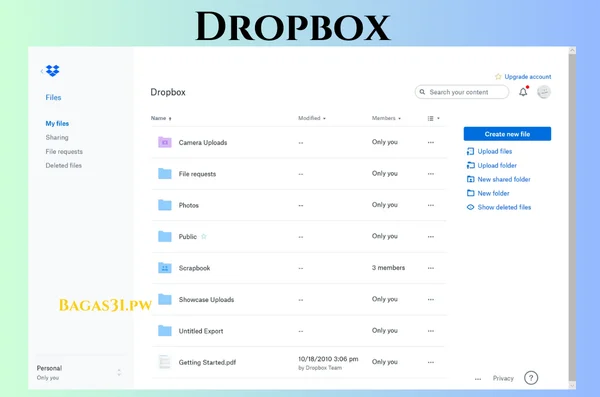The height and width of the screenshot is (397, 600).
Task: Open more options for Untitled Export
Action: point(431,331)
